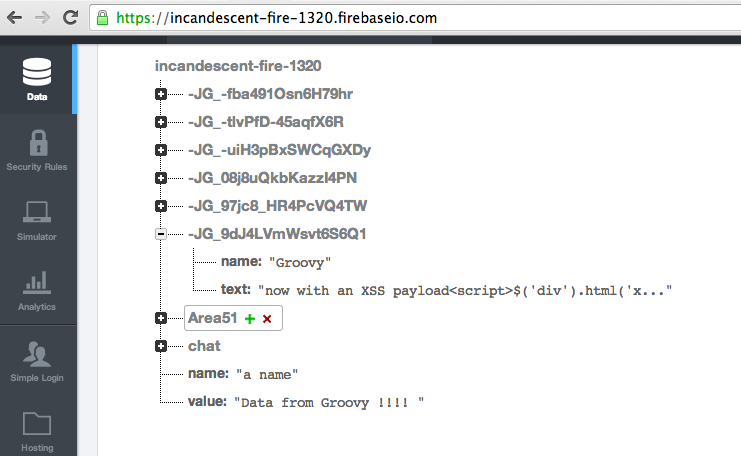Open Analytics bar chart icon
Screen dimensions: 741x456
(37, 283)
